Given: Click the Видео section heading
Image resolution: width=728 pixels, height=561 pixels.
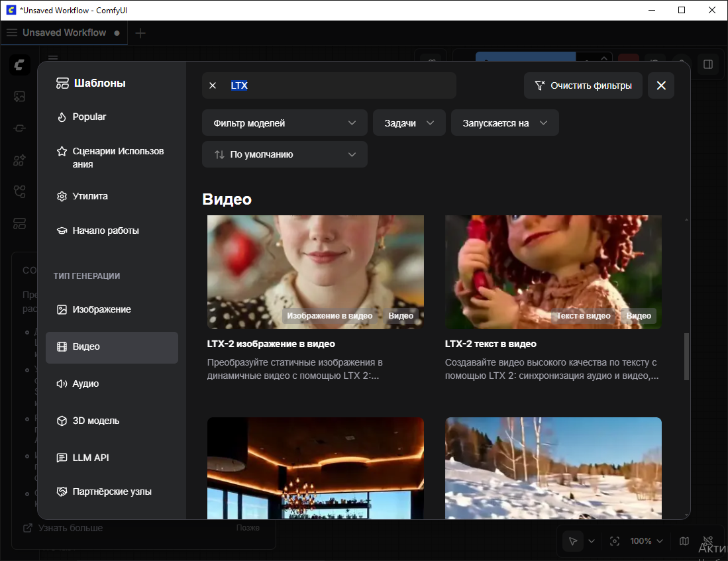Looking at the screenshot, I should [x=227, y=199].
